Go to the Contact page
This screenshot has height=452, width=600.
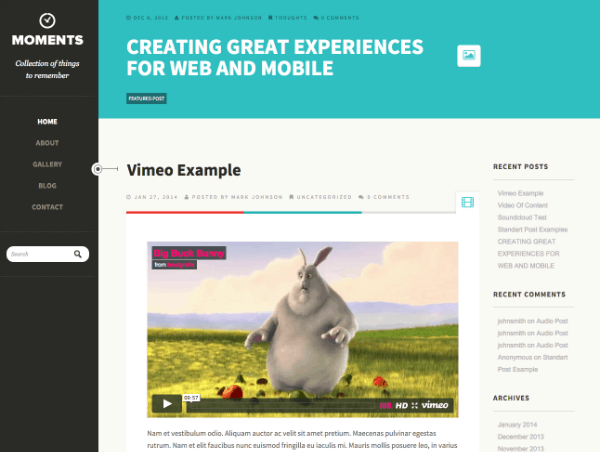point(47,207)
